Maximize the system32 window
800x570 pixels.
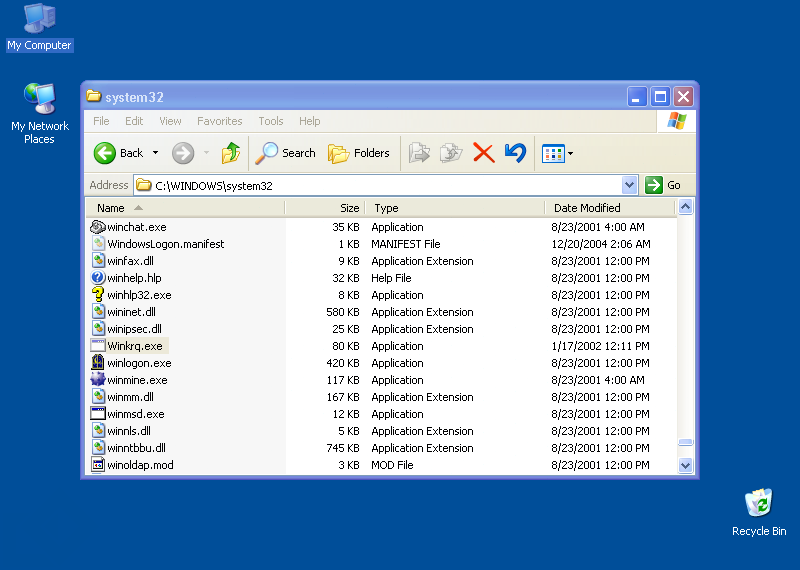pos(660,96)
